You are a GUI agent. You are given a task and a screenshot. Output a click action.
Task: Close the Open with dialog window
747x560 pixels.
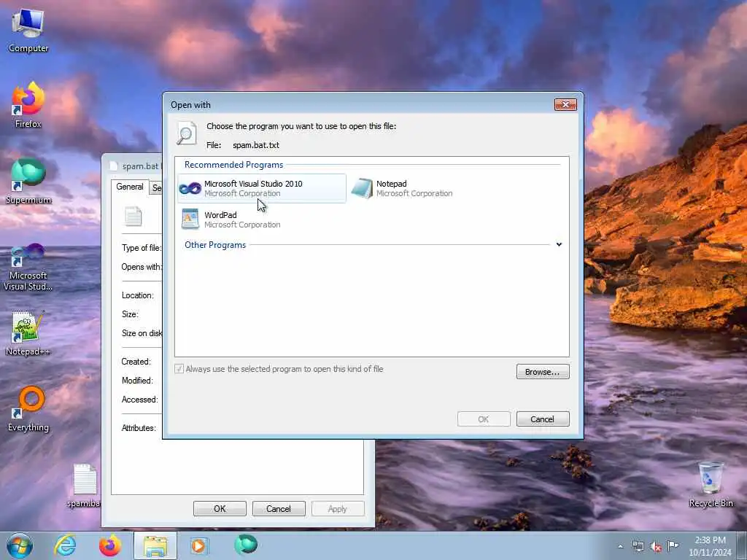565,104
